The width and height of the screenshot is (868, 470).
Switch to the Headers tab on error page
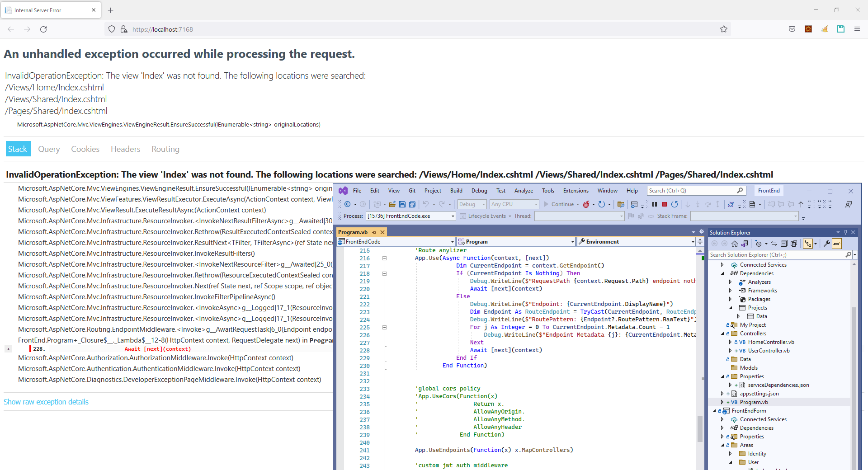[x=125, y=149]
